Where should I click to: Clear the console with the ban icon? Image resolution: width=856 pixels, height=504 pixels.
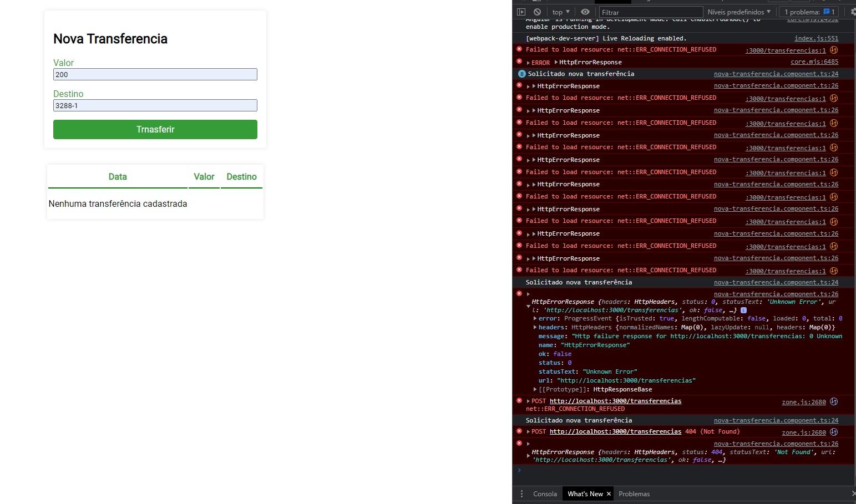pos(537,12)
